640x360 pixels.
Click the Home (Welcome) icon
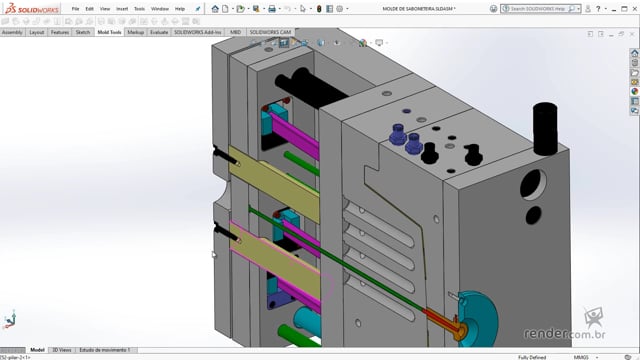coord(215,9)
